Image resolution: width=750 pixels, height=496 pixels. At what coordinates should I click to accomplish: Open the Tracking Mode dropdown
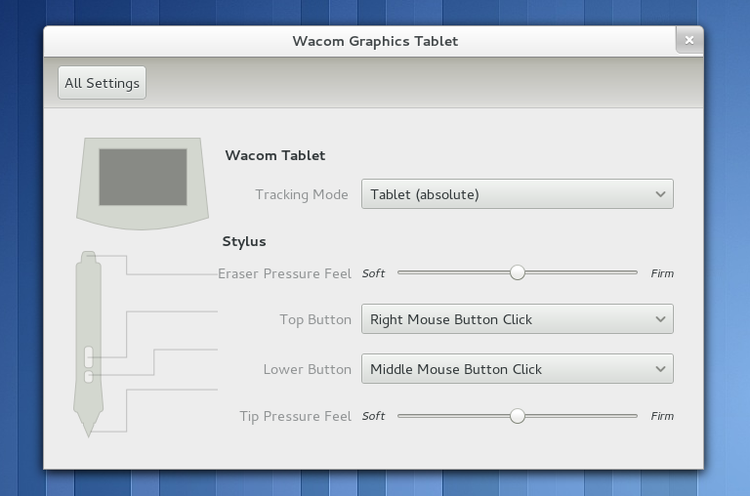coord(517,194)
